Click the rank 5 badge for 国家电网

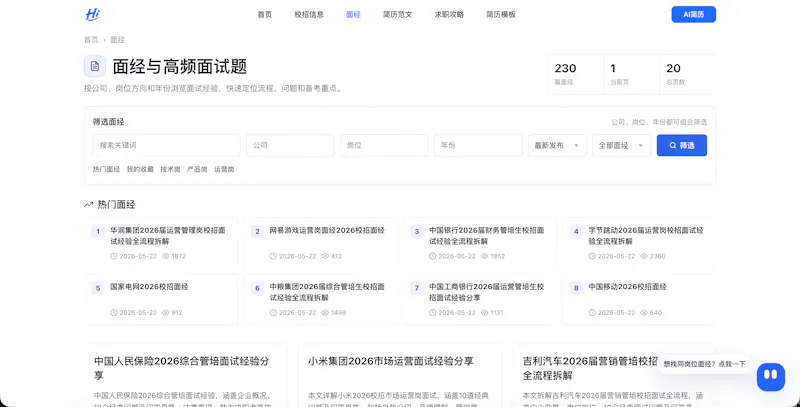pyautogui.click(x=97, y=288)
